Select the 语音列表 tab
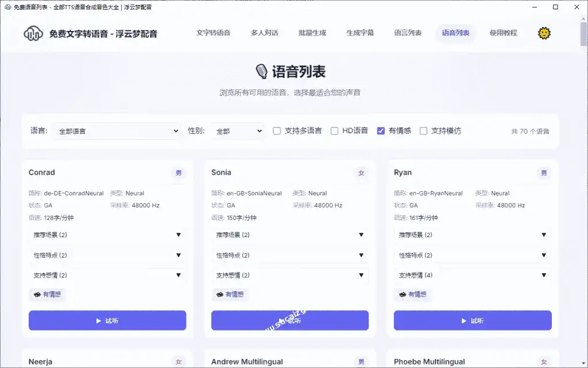 point(455,33)
